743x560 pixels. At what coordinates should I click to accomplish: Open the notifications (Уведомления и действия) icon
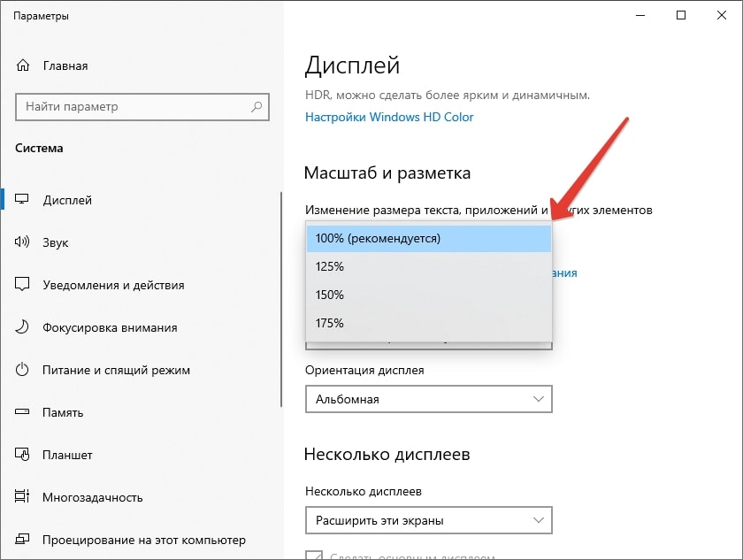pos(23,285)
